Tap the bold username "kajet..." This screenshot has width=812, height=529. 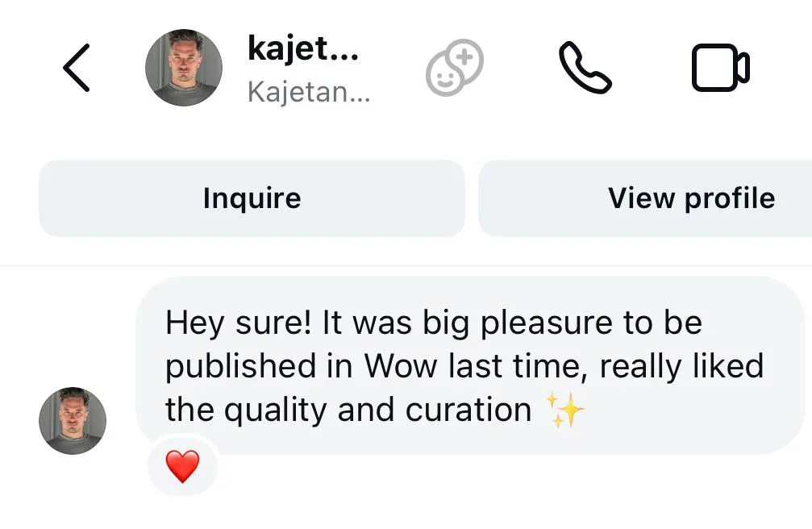click(303, 50)
